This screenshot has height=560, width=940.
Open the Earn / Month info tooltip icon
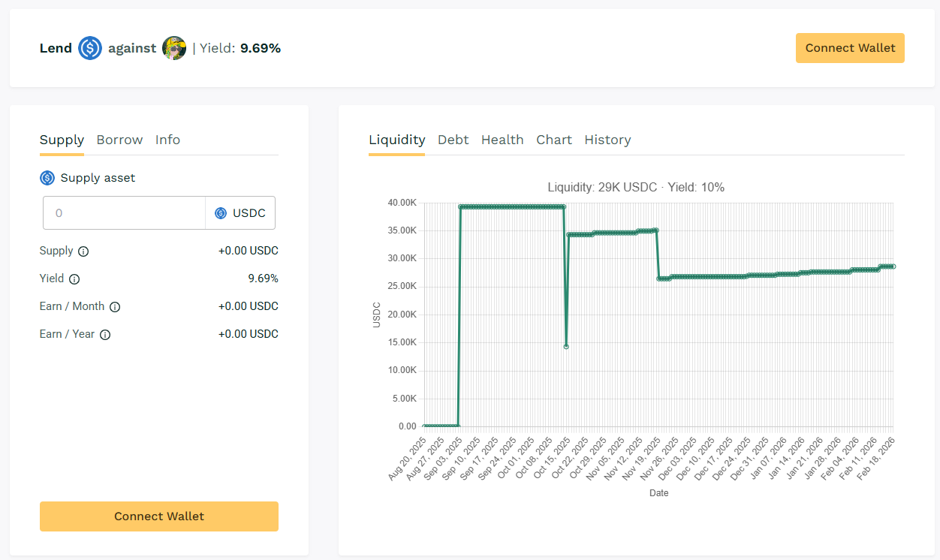point(115,307)
